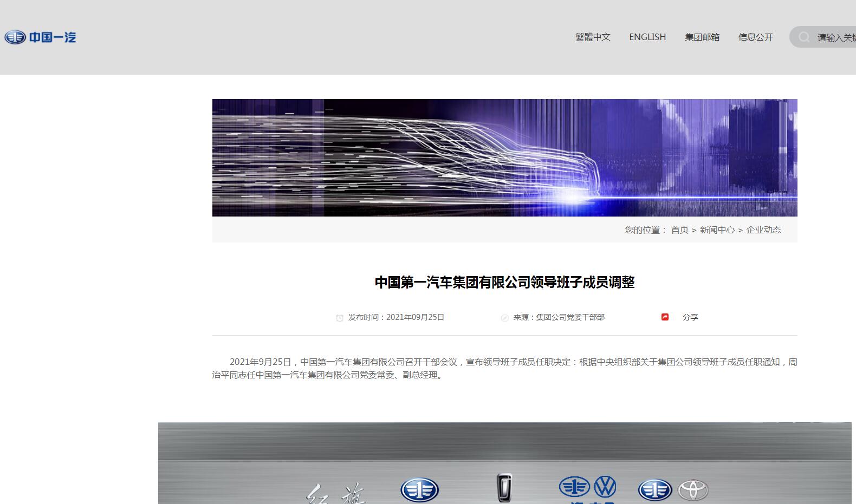Click the standalone FAW emblem next to 红旗
The height and width of the screenshot is (504, 856).
[x=419, y=490]
